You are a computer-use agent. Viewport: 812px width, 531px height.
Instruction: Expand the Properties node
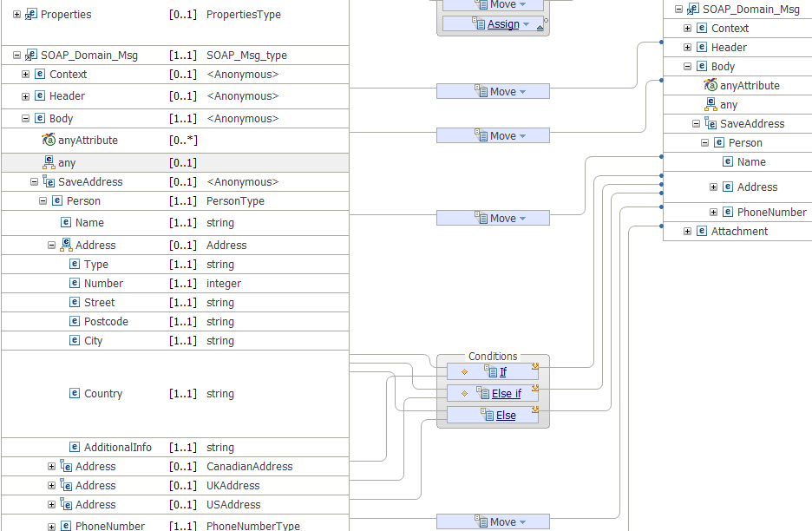point(17,15)
